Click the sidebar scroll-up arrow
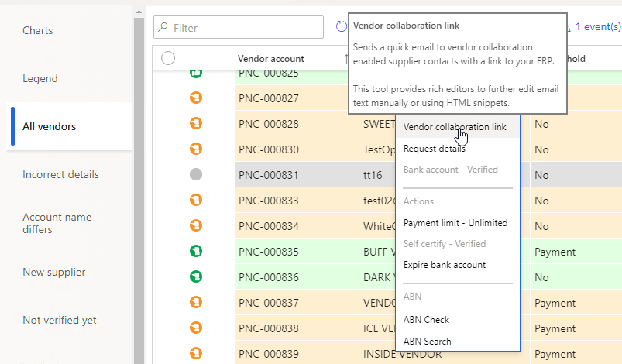The height and width of the screenshot is (364, 622). [139, 12]
